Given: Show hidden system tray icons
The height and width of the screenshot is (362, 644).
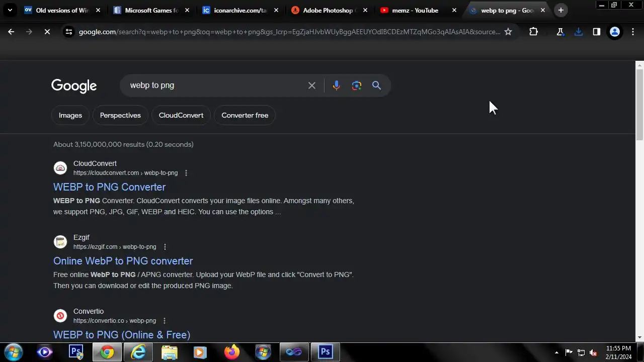Looking at the screenshot, I should point(556,352).
